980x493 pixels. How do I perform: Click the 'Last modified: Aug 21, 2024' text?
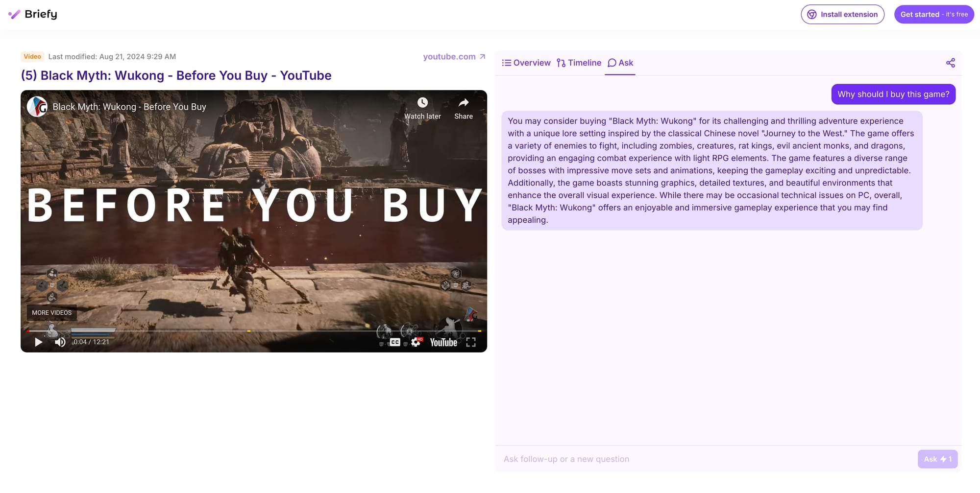pyautogui.click(x=112, y=57)
